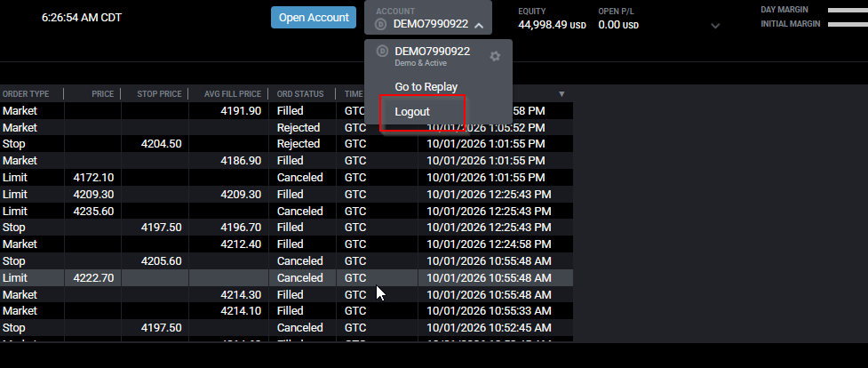Open the account settings gear icon
Screen dimensions: 868x368
point(495,56)
